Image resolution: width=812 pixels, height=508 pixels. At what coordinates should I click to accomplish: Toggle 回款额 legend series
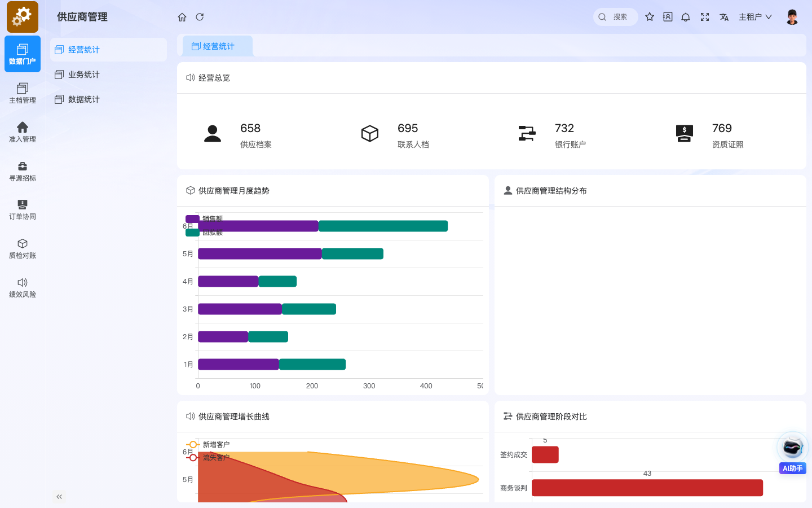pyautogui.click(x=204, y=232)
